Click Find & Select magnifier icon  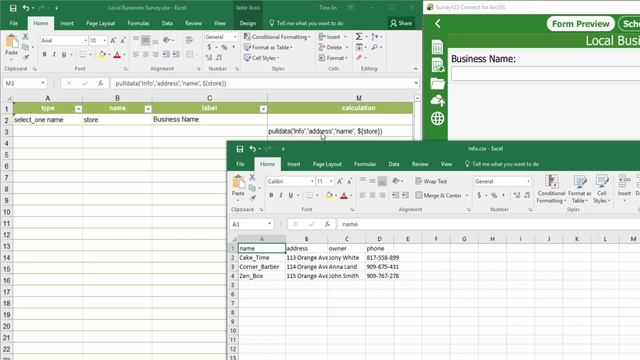click(x=374, y=47)
